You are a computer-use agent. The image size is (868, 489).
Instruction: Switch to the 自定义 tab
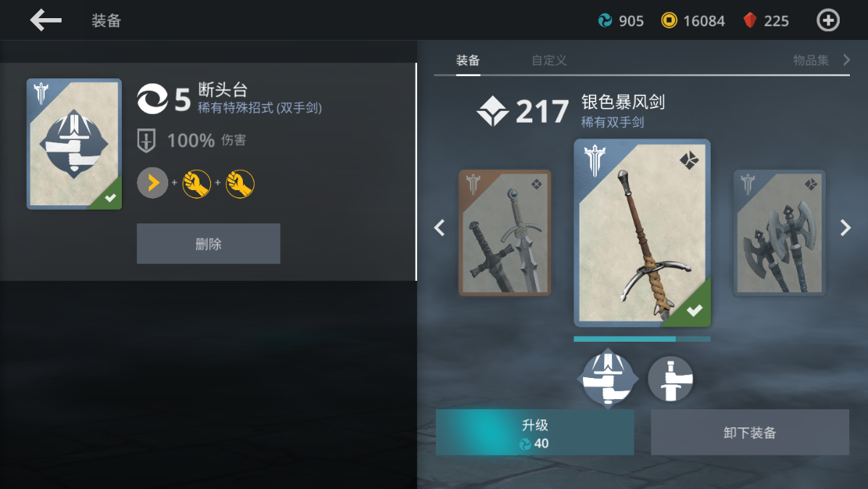(549, 59)
